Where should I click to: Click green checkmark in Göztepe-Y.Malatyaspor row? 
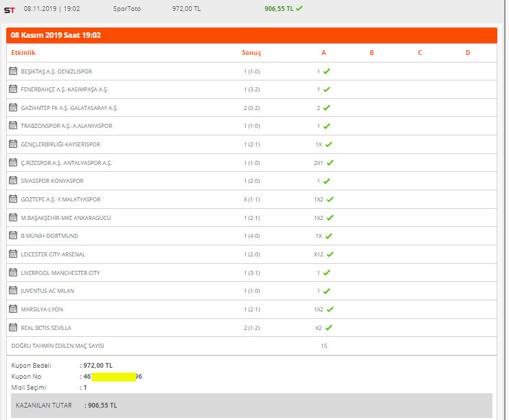coord(330,199)
